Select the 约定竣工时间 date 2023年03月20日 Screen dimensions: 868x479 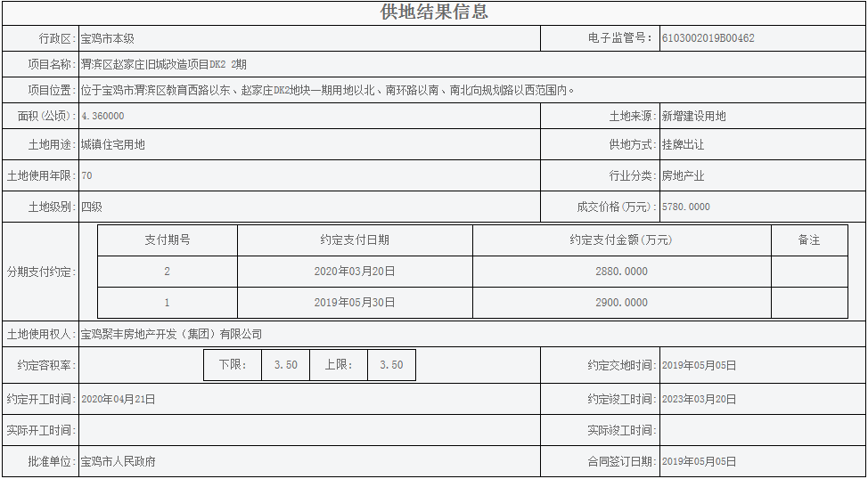[x=699, y=400]
